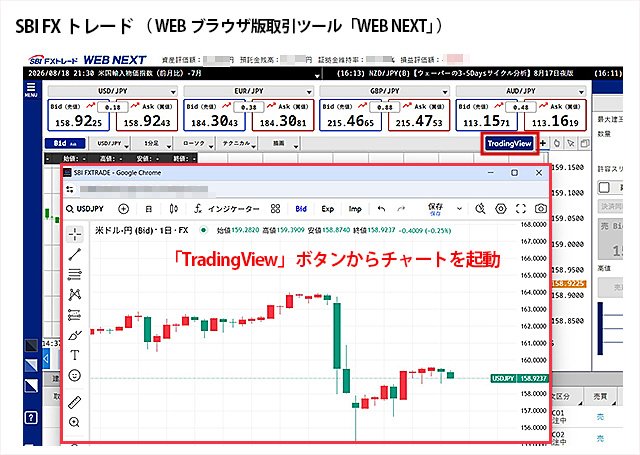Toggle Imp option in TradingView toolbar
This screenshot has height=455, width=640.
(x=355, y=209)
